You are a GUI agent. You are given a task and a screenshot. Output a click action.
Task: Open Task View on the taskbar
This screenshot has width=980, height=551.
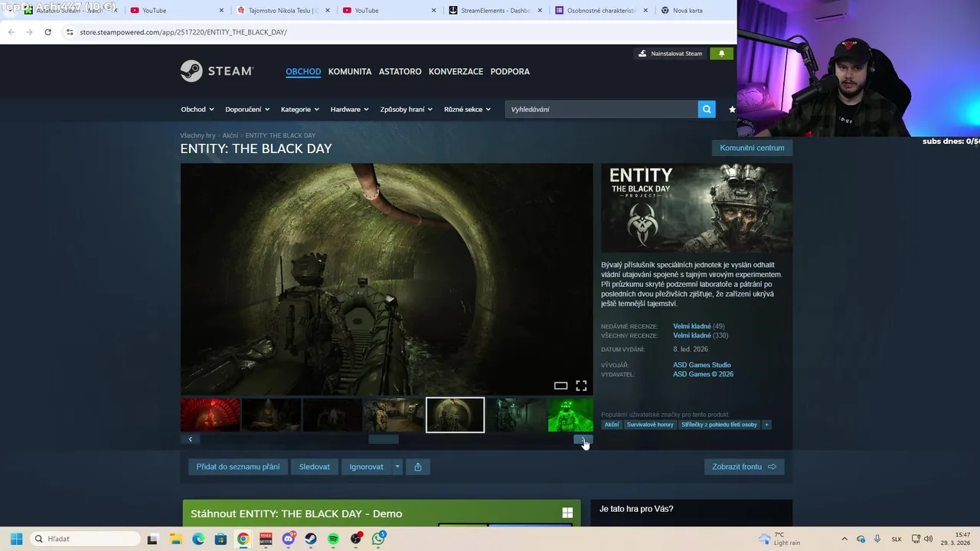tap(152, 539)
